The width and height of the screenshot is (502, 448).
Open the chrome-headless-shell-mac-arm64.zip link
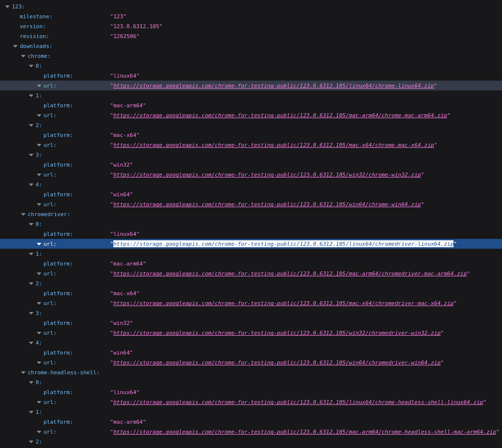pyautogui.click(x=305, y=432)
